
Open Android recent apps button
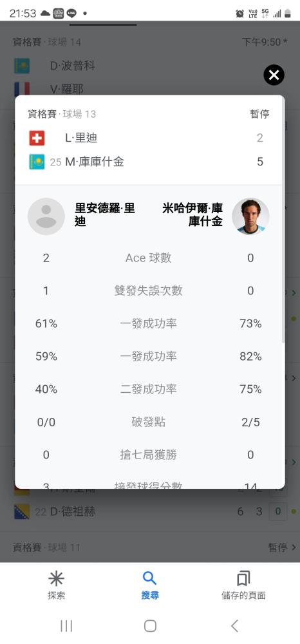[x=66, y=626]
